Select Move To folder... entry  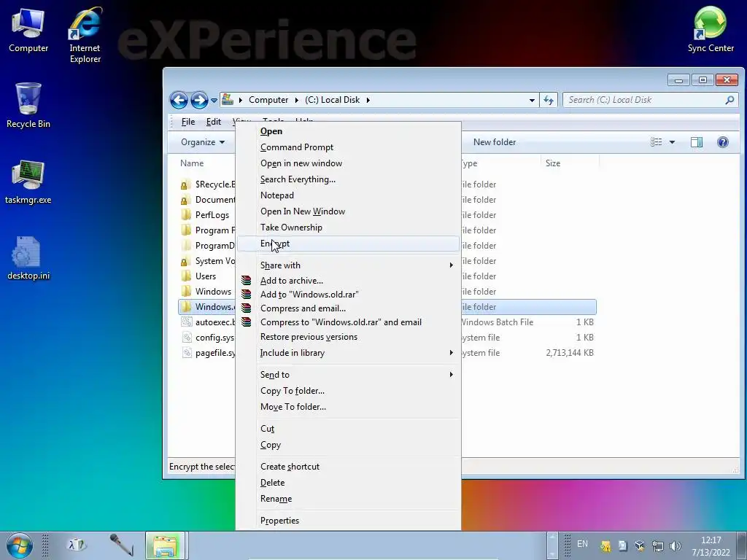click(348, 407)
